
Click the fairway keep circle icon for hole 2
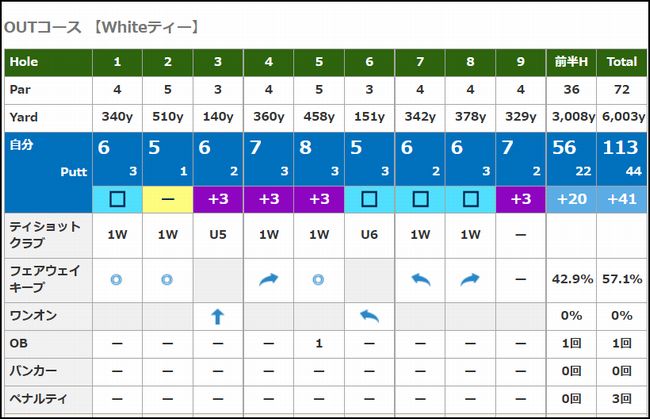click(x=167, y=280)
